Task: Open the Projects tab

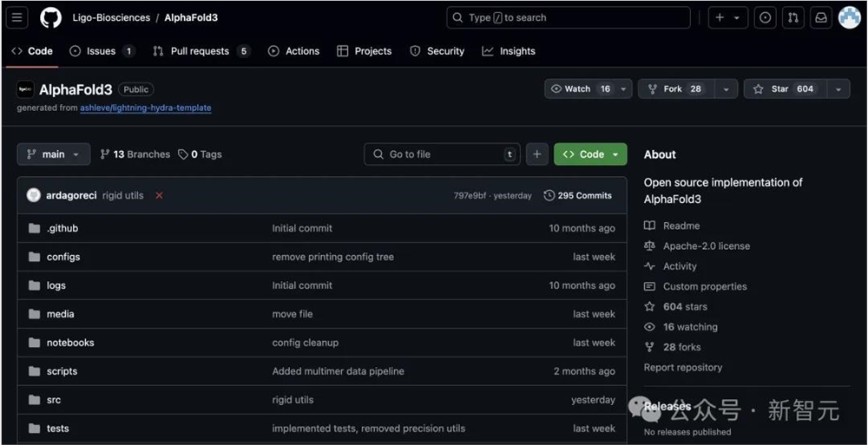Action: [x=365, y=51]
